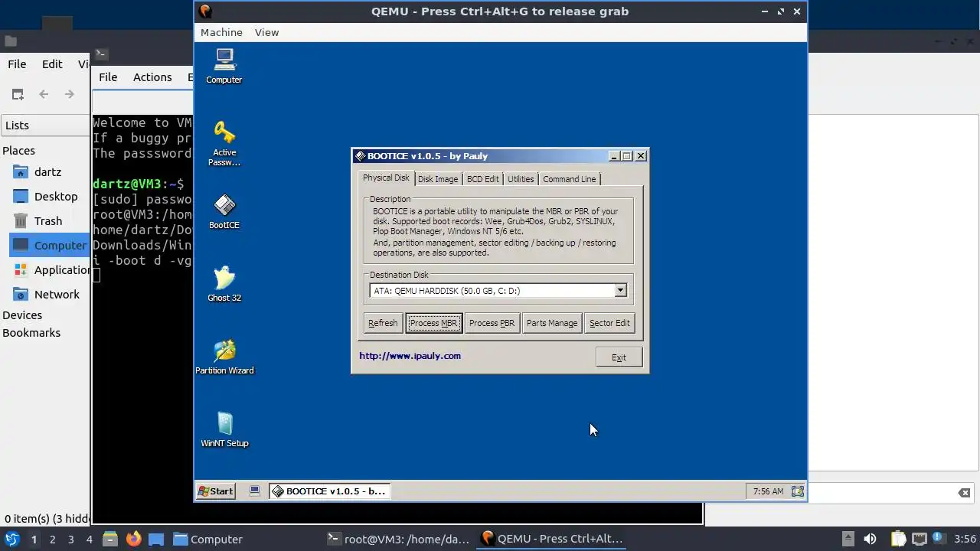Click the Start button in the guest taskbar
The width and height of the screenshot is (980, 551).
click(215, 491)
